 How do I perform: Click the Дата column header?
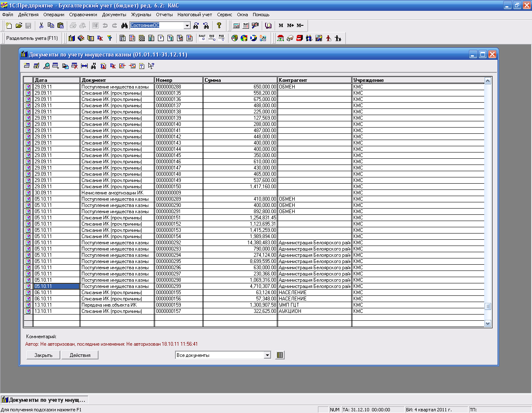(57, 80)
